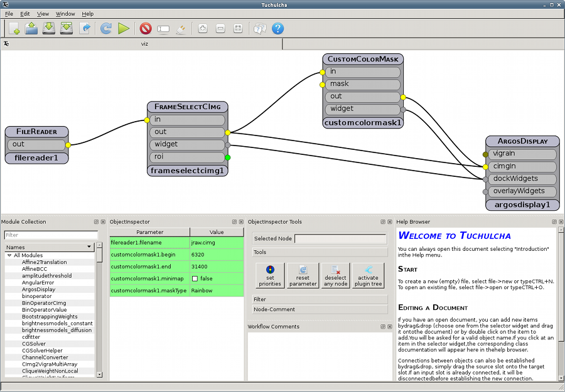Click the zoom in plus icon
This screenshot has width=565, height=392.
click(203, 28)
